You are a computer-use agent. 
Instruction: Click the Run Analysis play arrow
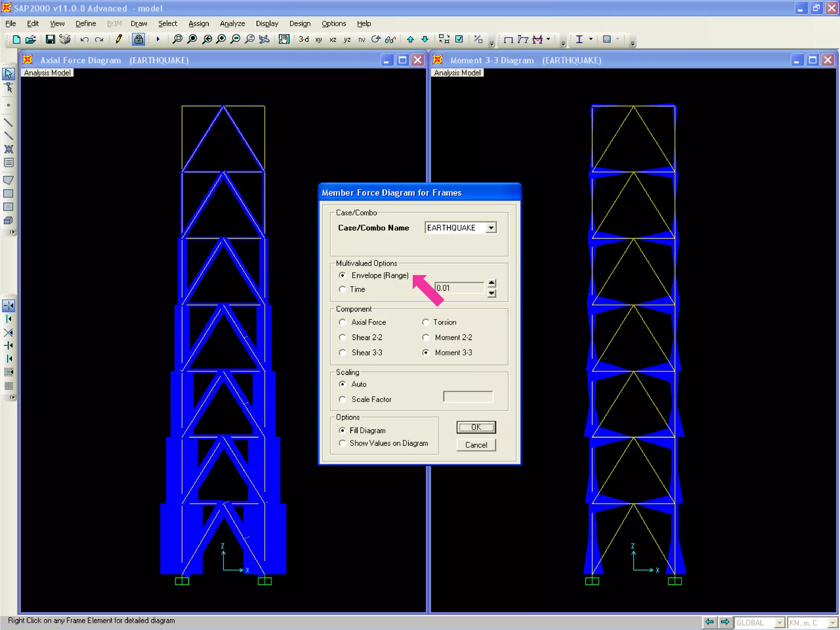pos(158,39)
